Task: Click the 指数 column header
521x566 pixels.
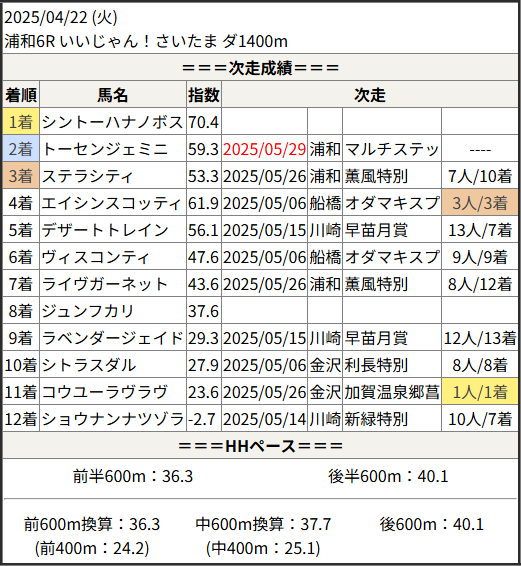Action: coord(204,95)
